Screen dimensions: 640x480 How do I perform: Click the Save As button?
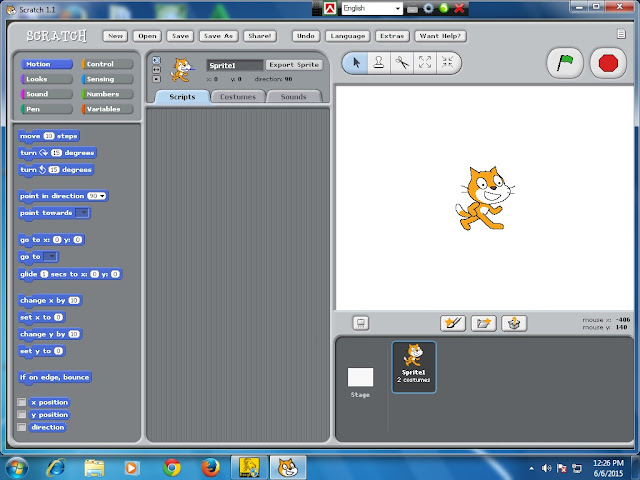218,36
